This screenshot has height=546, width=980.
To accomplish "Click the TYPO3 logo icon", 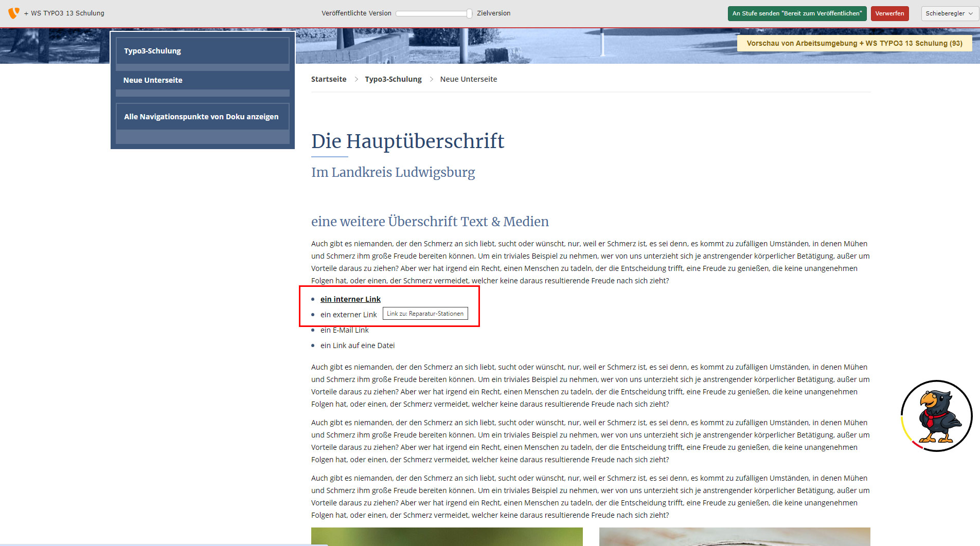I will click(14, 13).
